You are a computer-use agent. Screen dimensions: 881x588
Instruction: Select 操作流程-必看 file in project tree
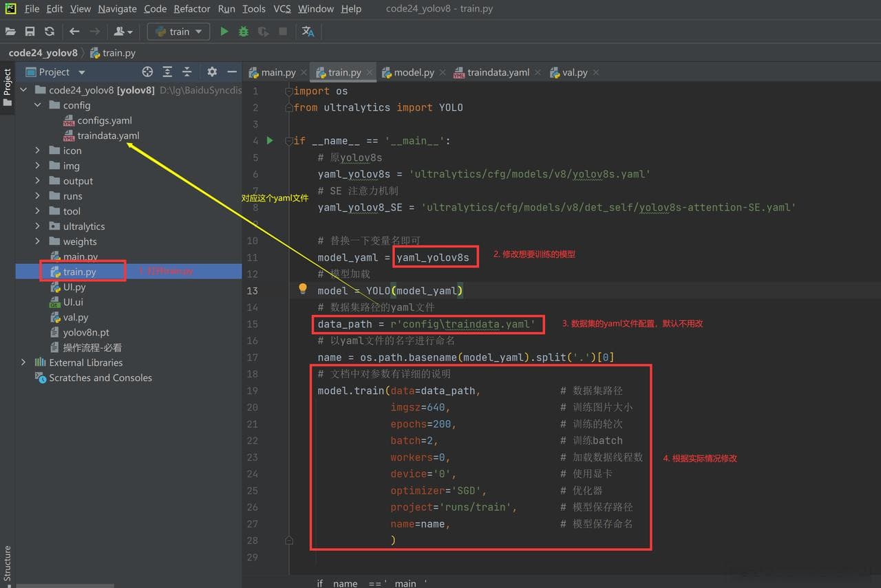click(x=92, y=347)
